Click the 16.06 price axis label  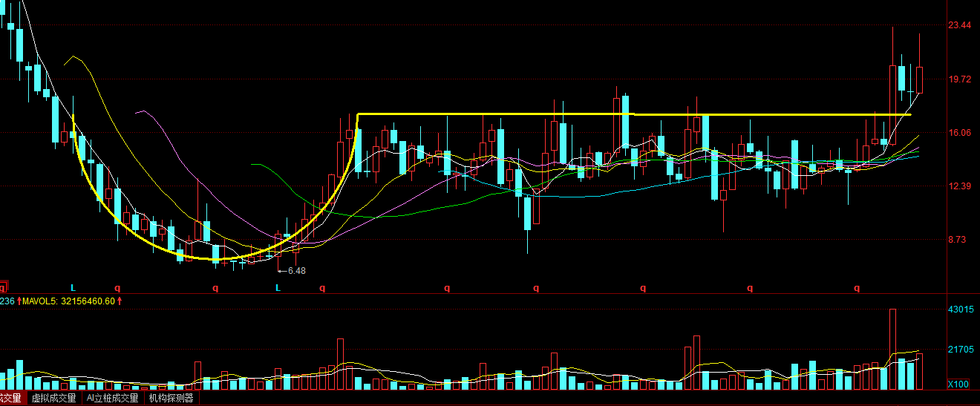pos(960,133)
